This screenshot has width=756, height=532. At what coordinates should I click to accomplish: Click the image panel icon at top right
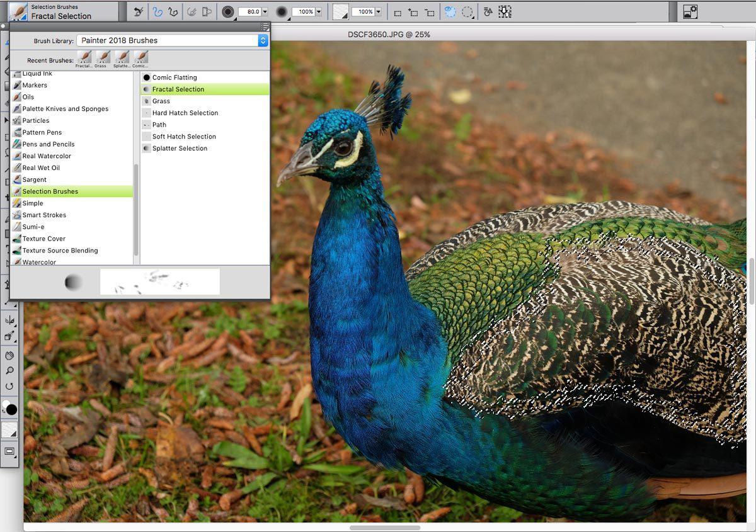690,11
